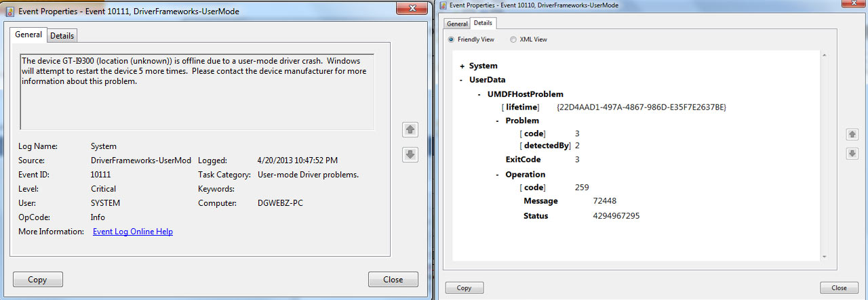Viewport: 868px width, 300px height.
Task: Close the Event 10111 window with X
Action: pos(406,9)
